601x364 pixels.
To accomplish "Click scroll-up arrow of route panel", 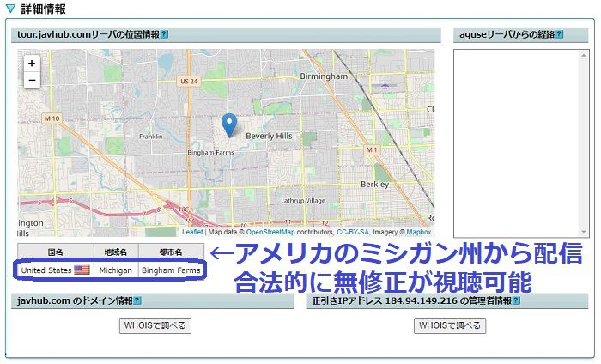I will pos(584,55).
